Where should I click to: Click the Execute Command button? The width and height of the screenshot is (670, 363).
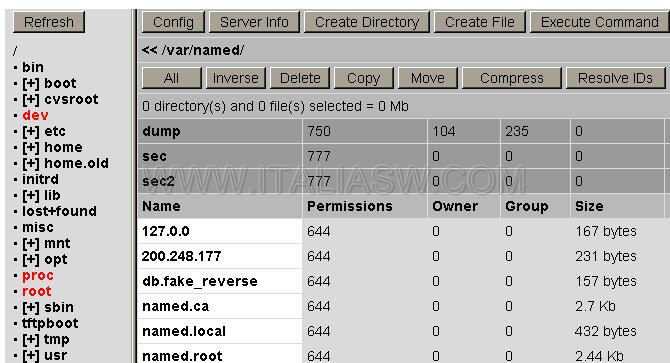point(599,22)
